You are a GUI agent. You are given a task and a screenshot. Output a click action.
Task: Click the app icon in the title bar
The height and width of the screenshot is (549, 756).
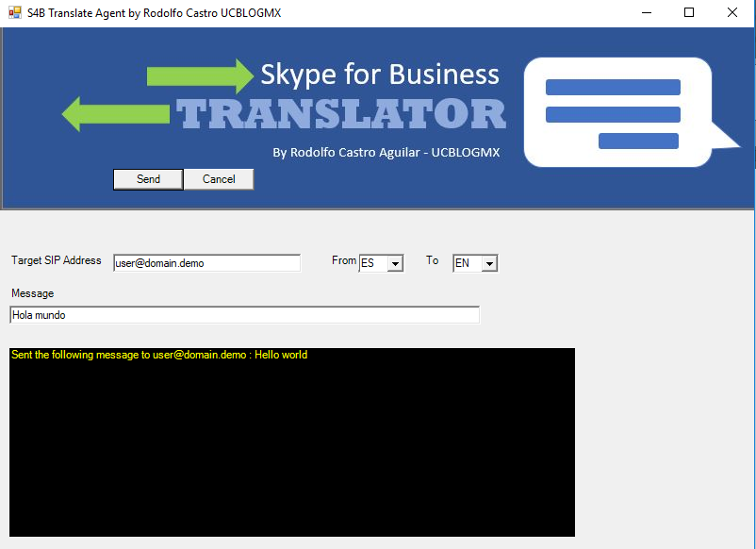click(x=14, y=13)
